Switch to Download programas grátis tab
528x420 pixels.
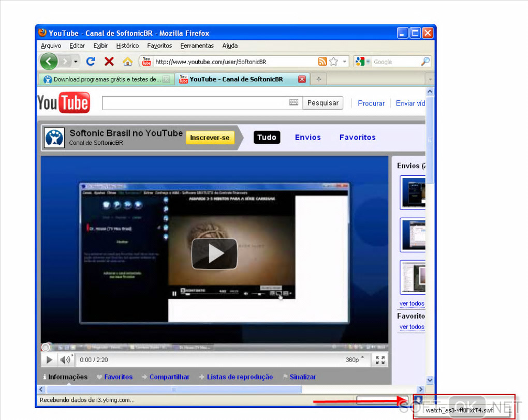click(x=106, y=80)
